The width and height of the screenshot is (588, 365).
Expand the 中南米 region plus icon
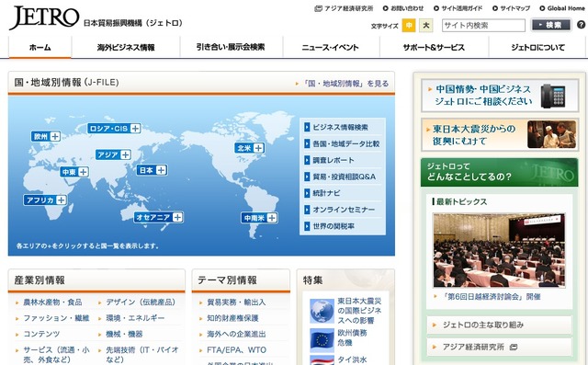pyautogui.click(x=272, y=218)
